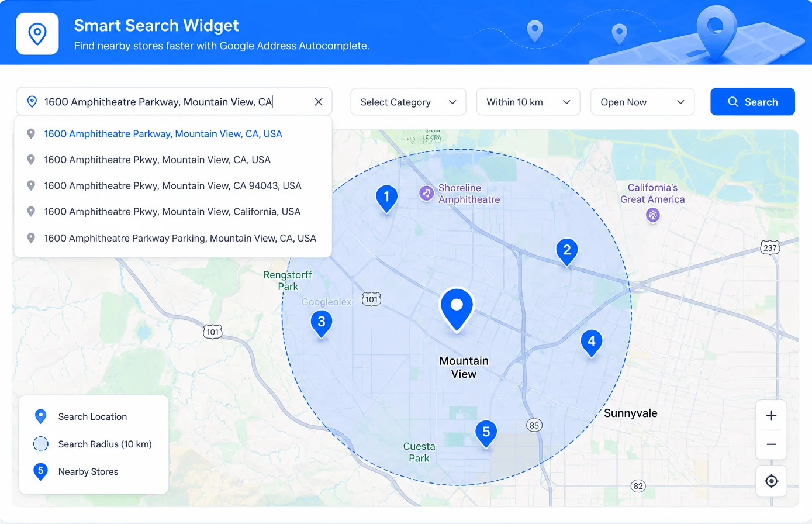Open the Select Category dropdown
812x524 pixels.
pyautogui.click(x=408, y=102)
